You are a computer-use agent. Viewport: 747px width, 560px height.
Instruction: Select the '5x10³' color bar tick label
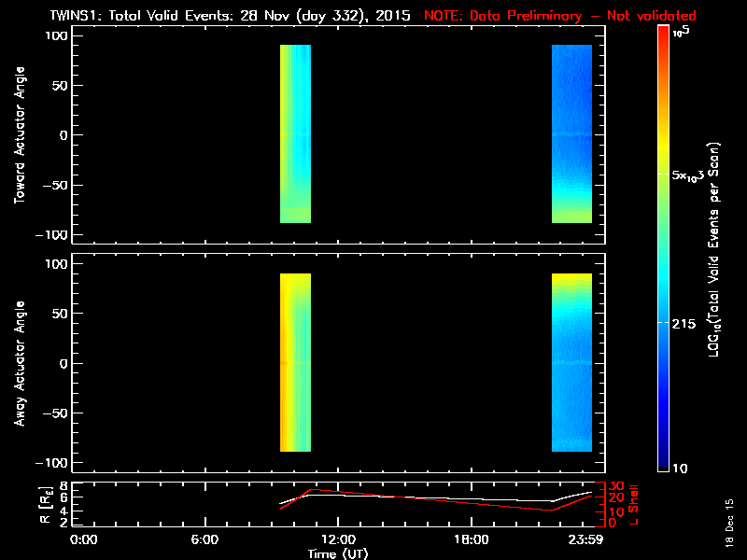pyautogui.click(x=693, y=175)
